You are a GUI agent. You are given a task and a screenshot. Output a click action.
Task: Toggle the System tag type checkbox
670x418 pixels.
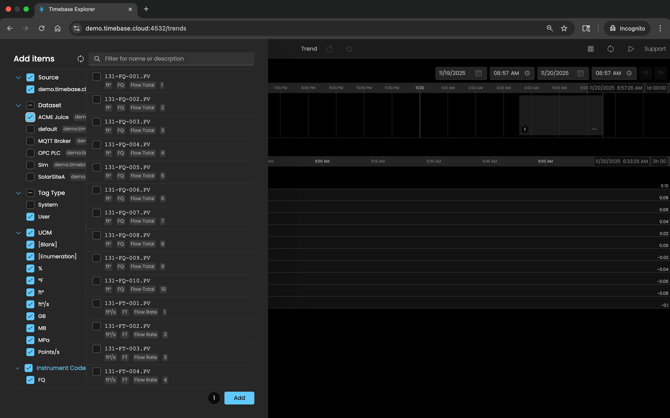point(30,205)
